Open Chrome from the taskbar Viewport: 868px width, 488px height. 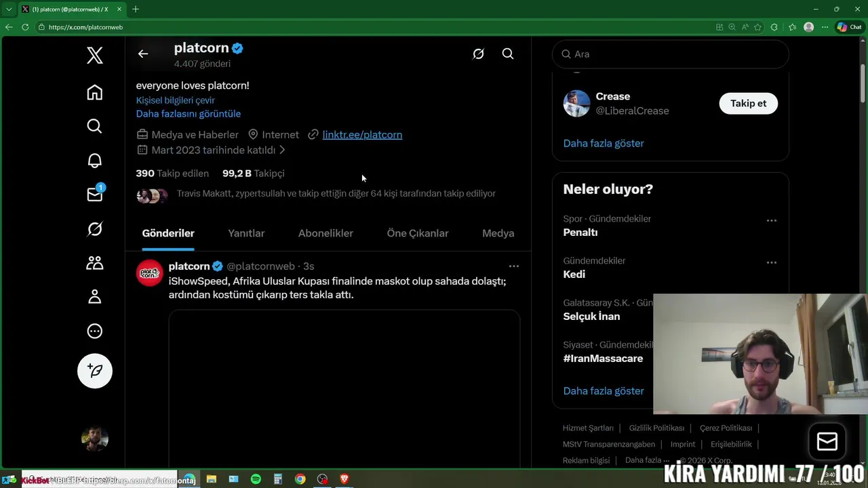tap(300, 479)
